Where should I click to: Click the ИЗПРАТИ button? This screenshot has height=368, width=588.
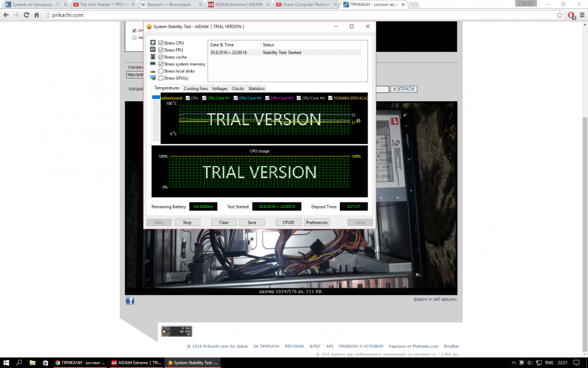(403, 89)
